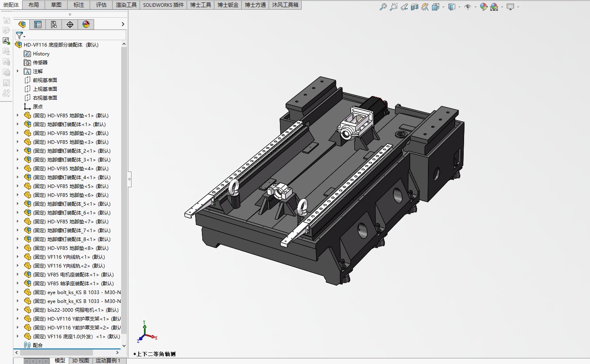The image size is (590, 364).
Task: Click the View Settings monitor icon
Action: pos(511,7)
